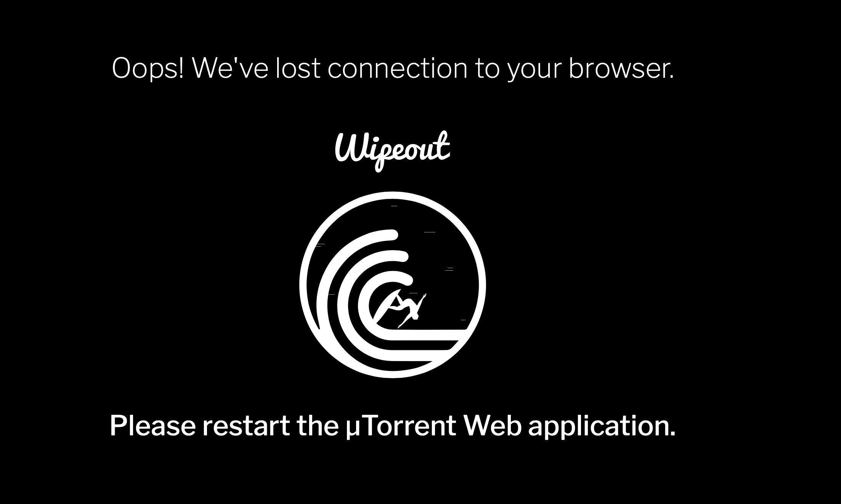841x504 pixels.
Task: Click "Please restart" in the bottom message
Action: click(x=200, y=425)
